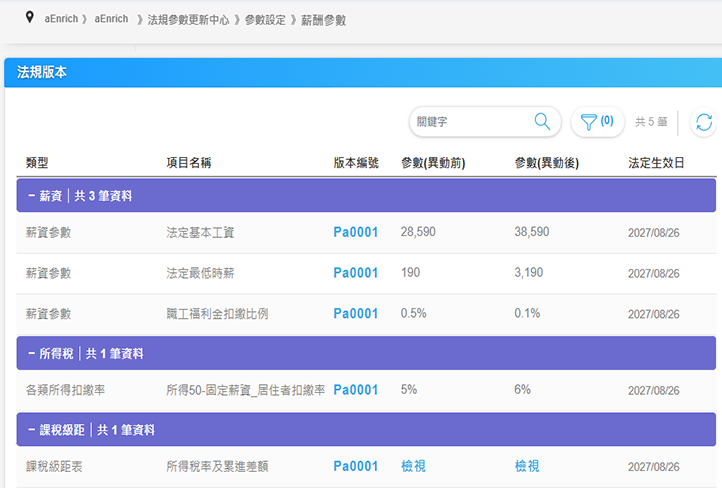The image size is (722, 488).
Task: Sort by 法定生效日 column header
Action: 656,162
